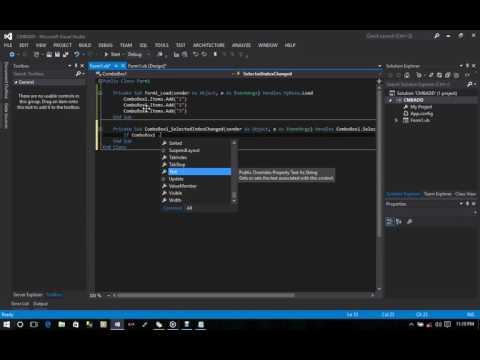Collapse the General toolbox group
This screenshot has height=360, width=480.
[16, 82]
